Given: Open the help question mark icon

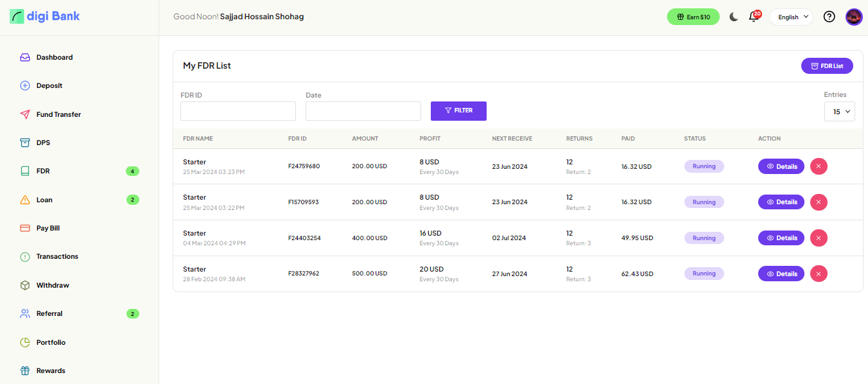Looking at the screenshot, I should pos(829,17).
